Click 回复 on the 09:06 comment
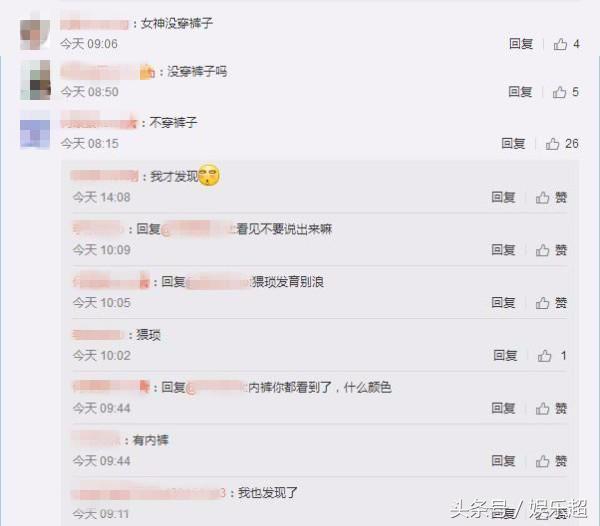600x526 pixels. (521, 44)
